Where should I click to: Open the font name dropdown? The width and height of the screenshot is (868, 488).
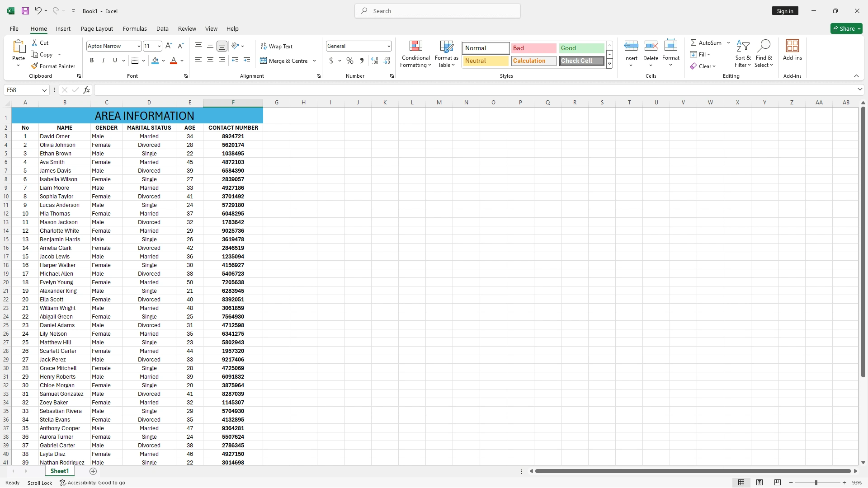(x=139, y=46)
